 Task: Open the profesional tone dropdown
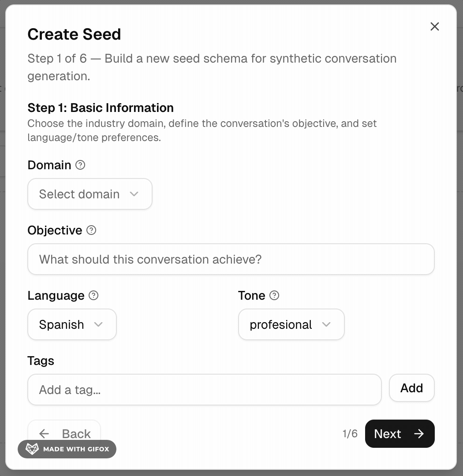[291, 324]
